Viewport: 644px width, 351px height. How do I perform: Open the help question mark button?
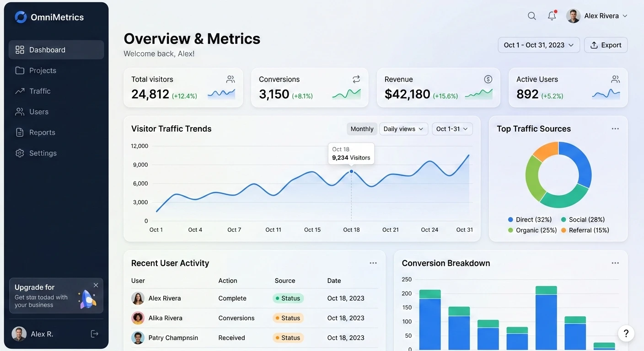tap(626, 334)
